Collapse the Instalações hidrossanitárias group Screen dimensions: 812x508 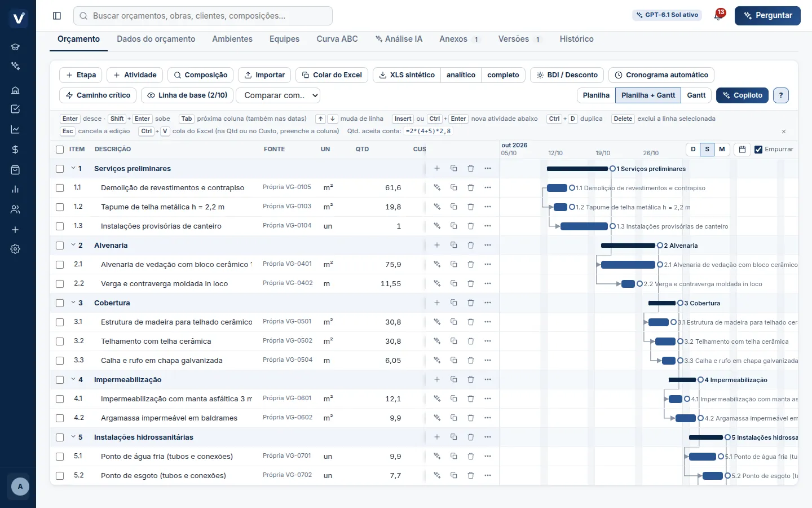pos(73,437)
